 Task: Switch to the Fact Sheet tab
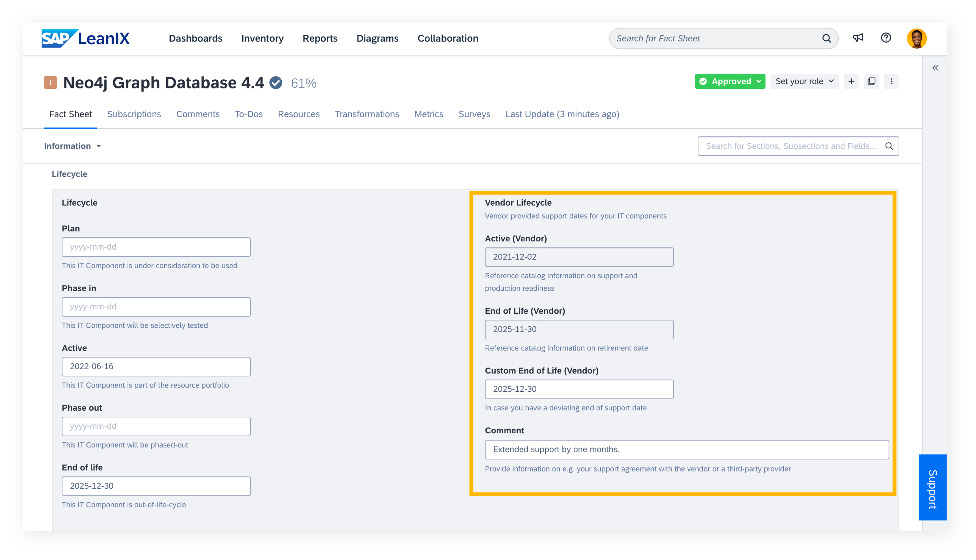[x=70, y=114]
